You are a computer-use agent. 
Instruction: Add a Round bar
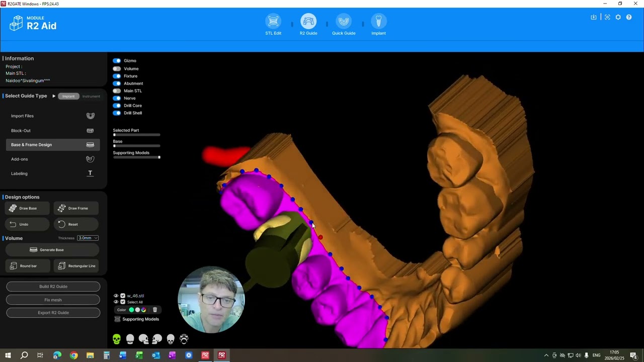pos(27,266)
